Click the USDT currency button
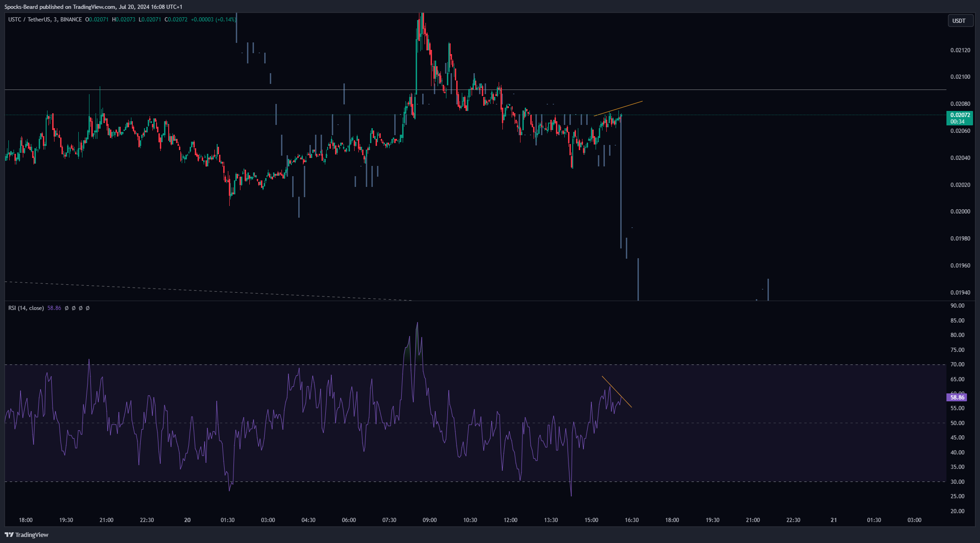980x543 pixels. 960,21
